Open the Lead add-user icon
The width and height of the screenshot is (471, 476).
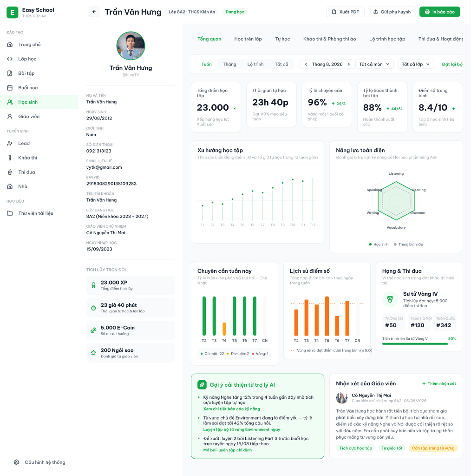[10, 143]
